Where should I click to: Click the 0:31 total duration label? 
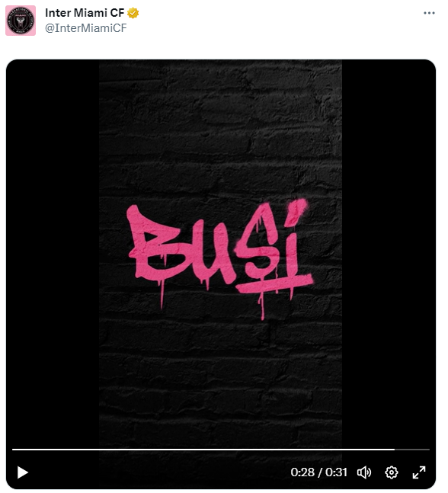pyautogui.click(x=336, y=472)
